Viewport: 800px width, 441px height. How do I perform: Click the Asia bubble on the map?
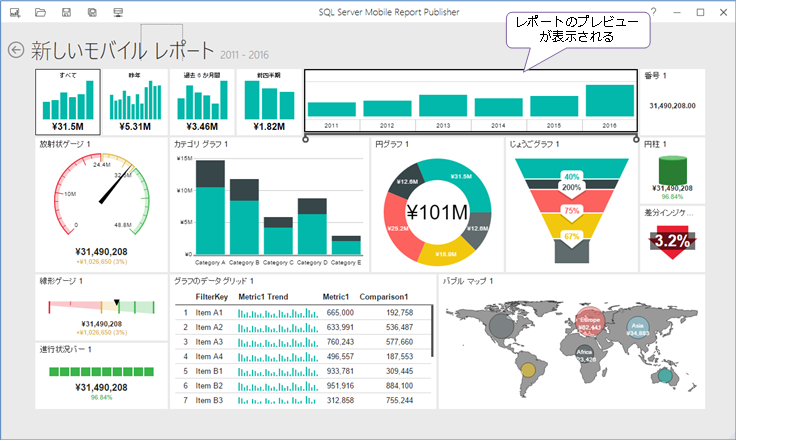click(638, 327)
